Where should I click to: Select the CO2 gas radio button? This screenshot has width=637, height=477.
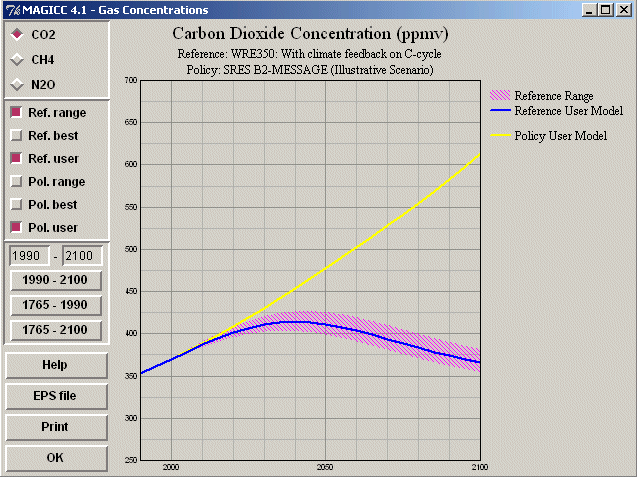16,35
